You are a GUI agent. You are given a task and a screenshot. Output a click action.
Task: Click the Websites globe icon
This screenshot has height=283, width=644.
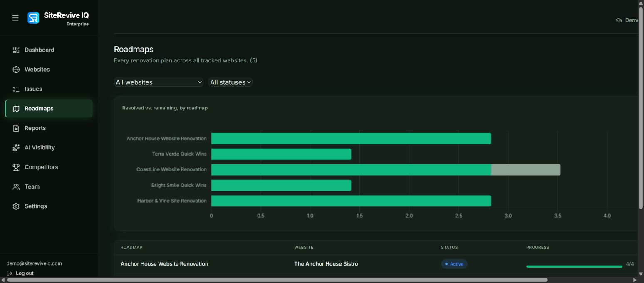click(16, 70)
